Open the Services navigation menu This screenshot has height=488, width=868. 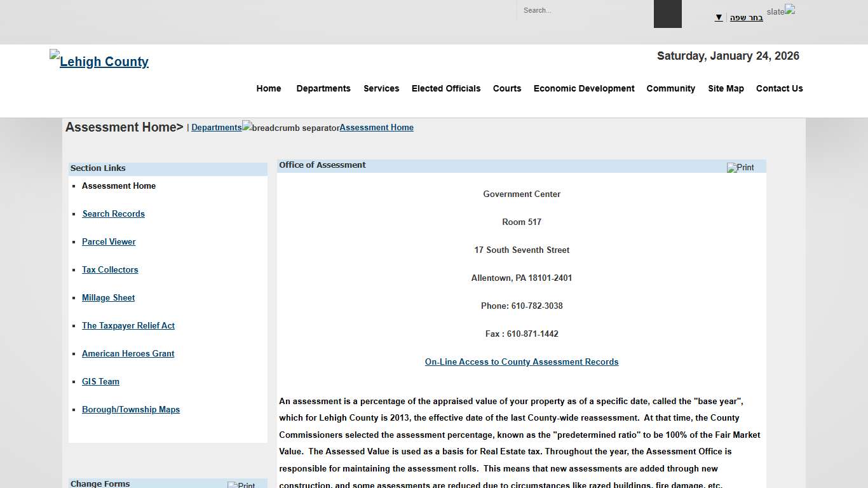pyautogui.click(x=381, y=88)
